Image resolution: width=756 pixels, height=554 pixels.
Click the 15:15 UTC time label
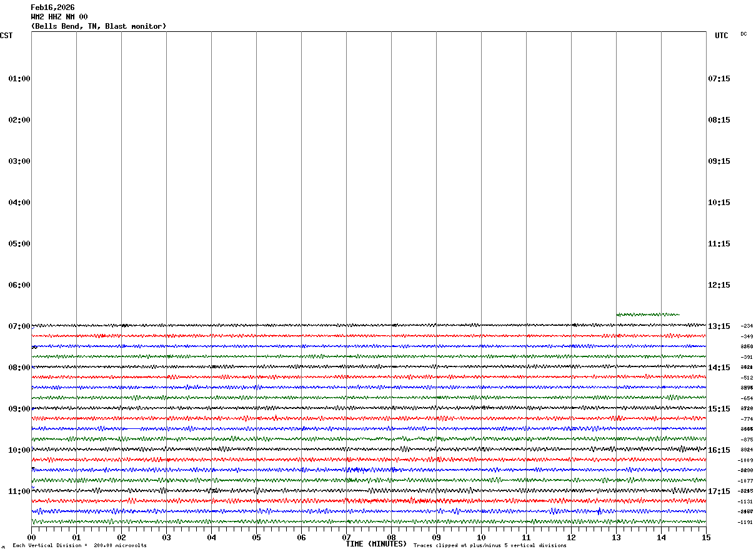click(x=719, y=409)
